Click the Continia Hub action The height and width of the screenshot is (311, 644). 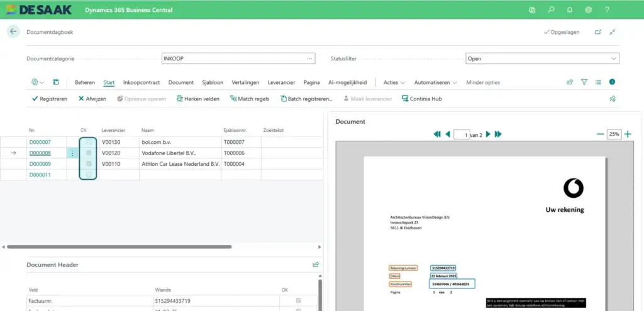pyautogui.click(x=421, y=99)
